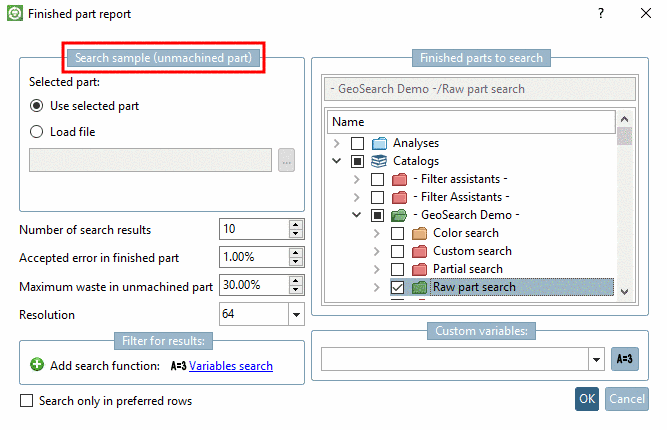Enable Search only in preferred rows
Image resolution: width=667 pixels, height=430 pixels.
tap(26, 401)
